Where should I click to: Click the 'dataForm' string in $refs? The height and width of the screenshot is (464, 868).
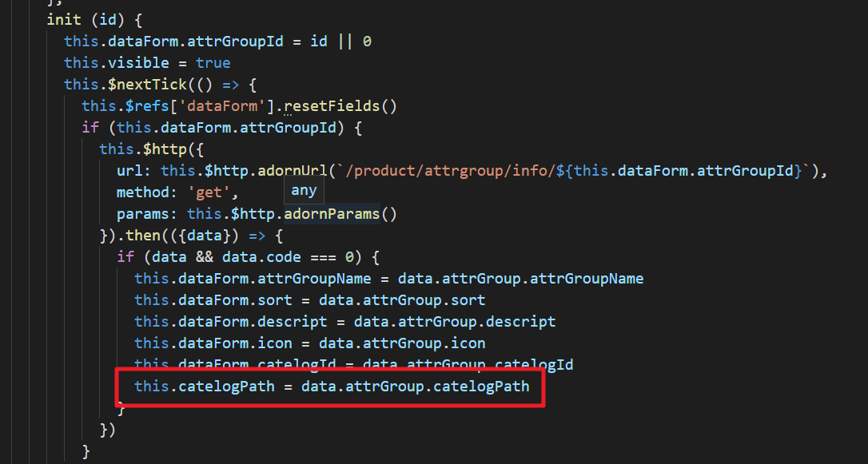point(222,106)
